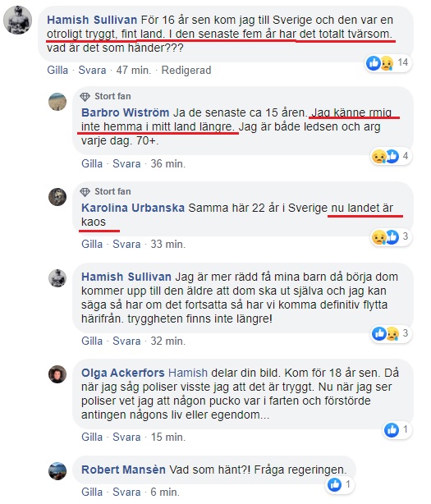This screenshot has width=431, height=504.
Task: Open Olga Ackerfors profile name link
Action: pos(123,373)
